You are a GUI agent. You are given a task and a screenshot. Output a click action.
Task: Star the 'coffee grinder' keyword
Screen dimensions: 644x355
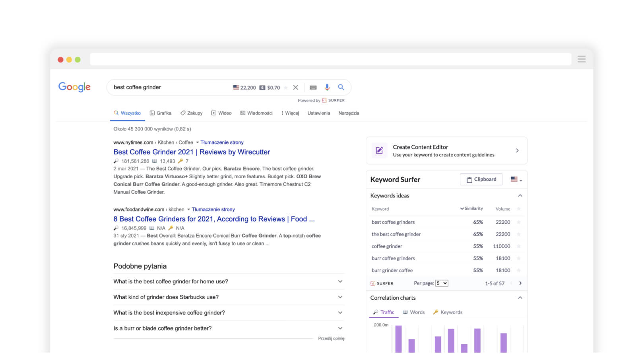[518, 246]
